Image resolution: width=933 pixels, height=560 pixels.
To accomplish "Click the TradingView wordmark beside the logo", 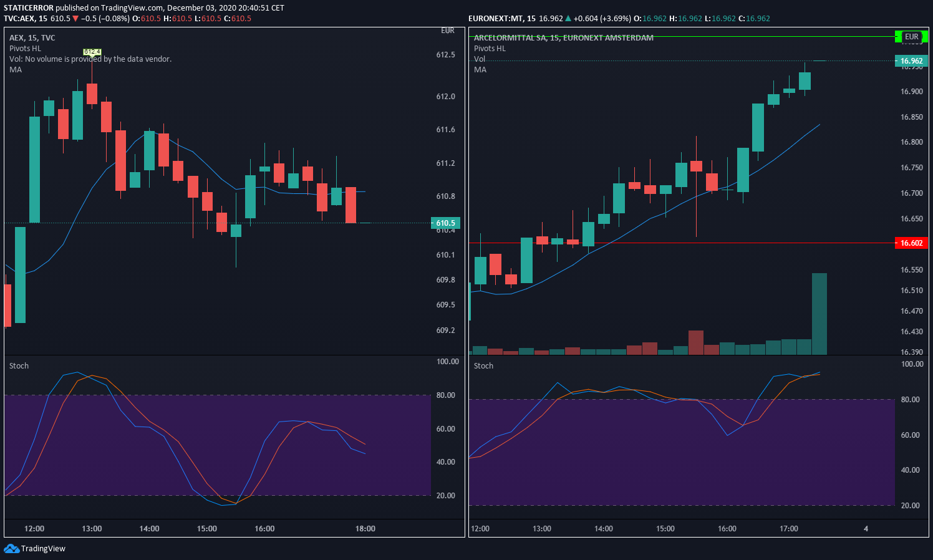I will 43,549.
